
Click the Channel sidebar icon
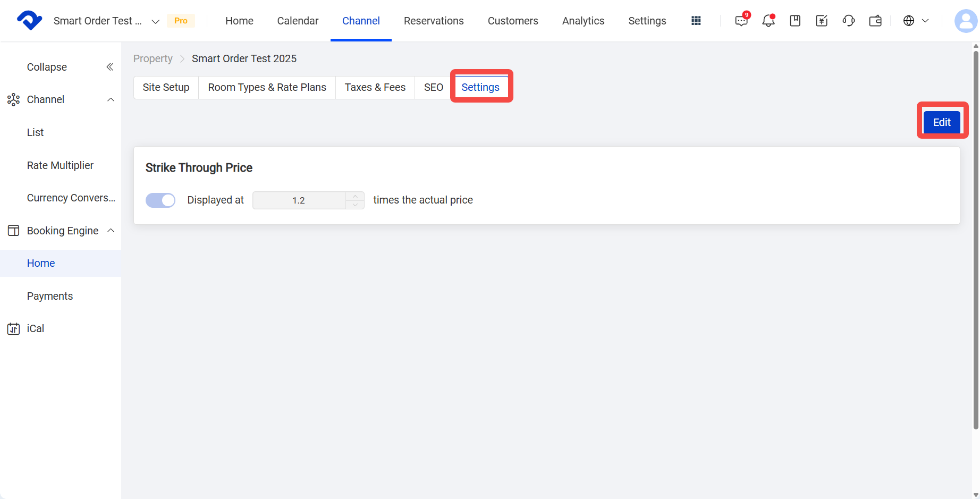(13, 99)
